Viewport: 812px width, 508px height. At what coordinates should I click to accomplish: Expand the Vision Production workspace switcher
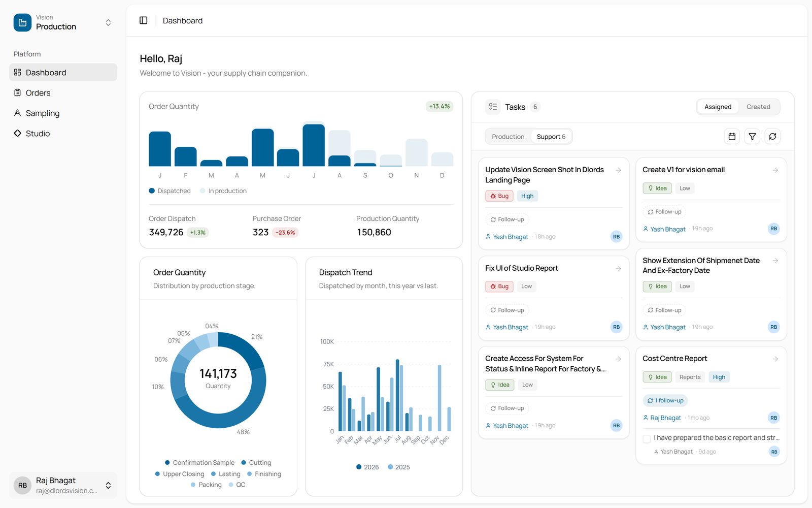(x=108, y=23)
